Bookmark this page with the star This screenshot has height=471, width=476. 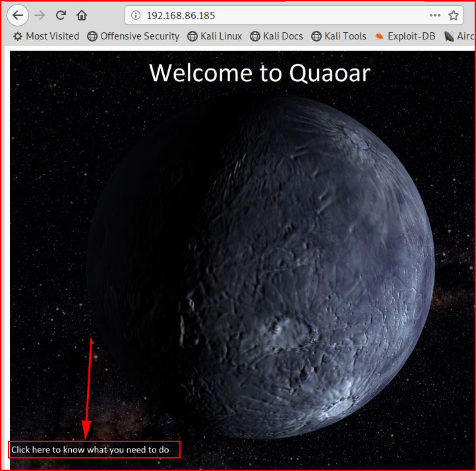[x=453, y=15]
